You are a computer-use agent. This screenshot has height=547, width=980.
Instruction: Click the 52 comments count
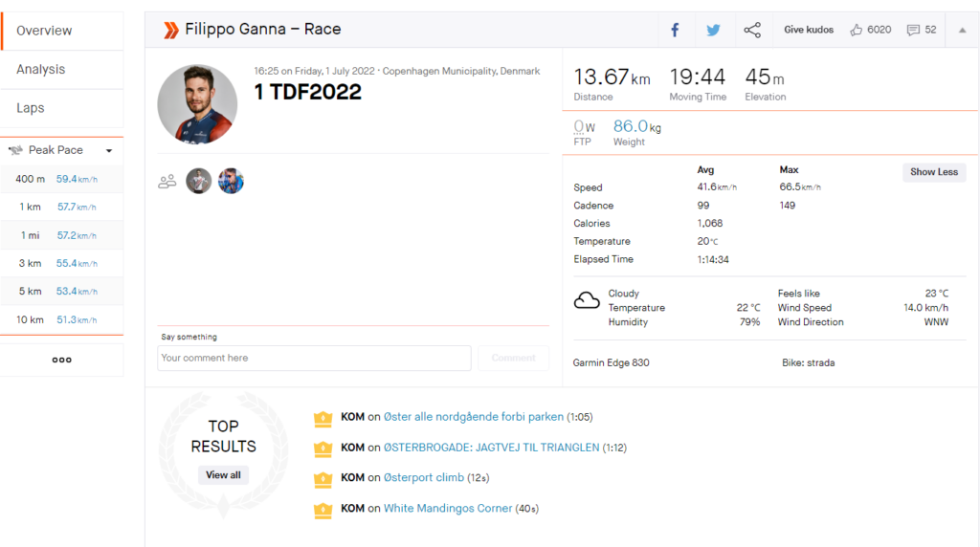(x=930, y=30)
